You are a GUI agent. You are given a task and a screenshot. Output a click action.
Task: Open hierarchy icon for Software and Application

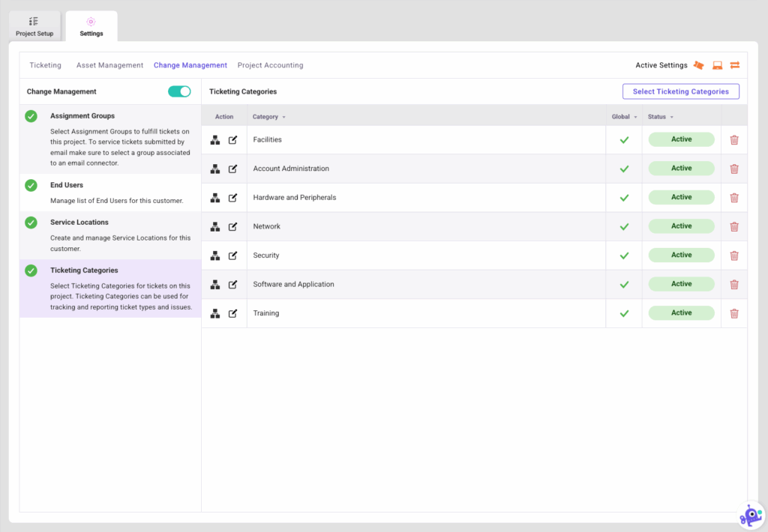pos(215,285)
